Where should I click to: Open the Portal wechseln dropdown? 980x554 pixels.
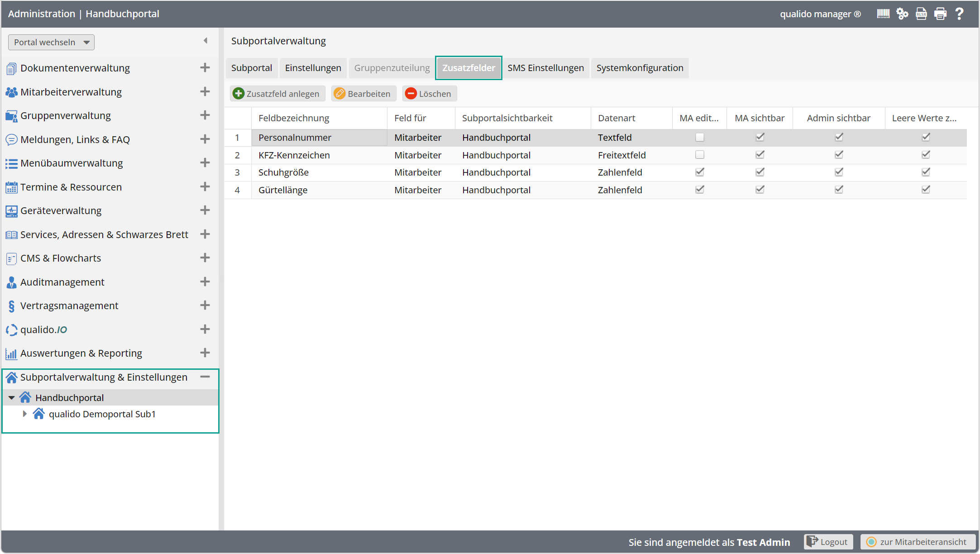[51, 42]
